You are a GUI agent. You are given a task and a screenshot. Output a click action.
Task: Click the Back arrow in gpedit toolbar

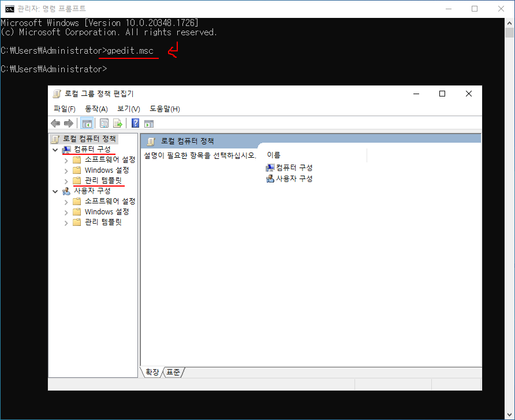point(55,124)
